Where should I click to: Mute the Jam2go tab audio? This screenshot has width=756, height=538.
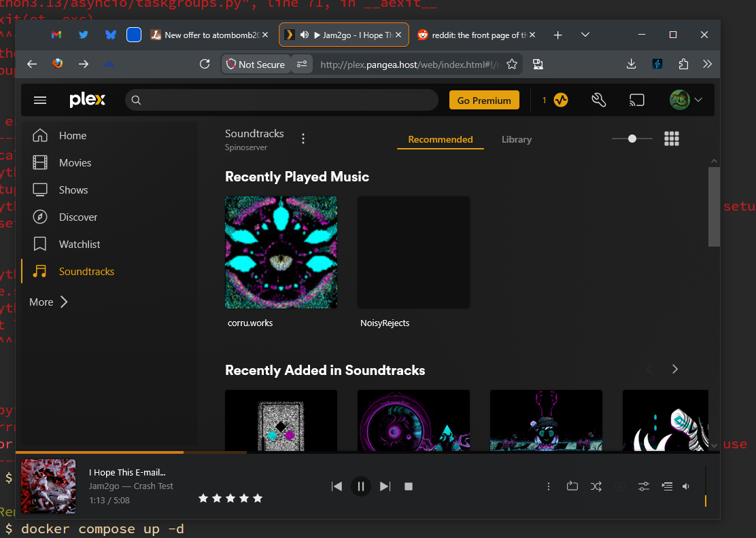[x=304, y=35]
